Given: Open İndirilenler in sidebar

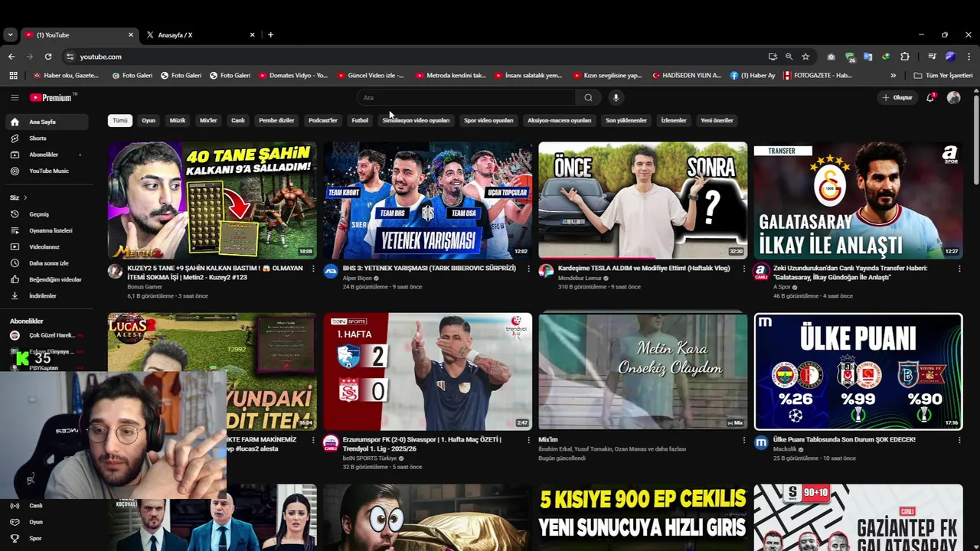Looking at the screenshot, I should click(47, 295).
